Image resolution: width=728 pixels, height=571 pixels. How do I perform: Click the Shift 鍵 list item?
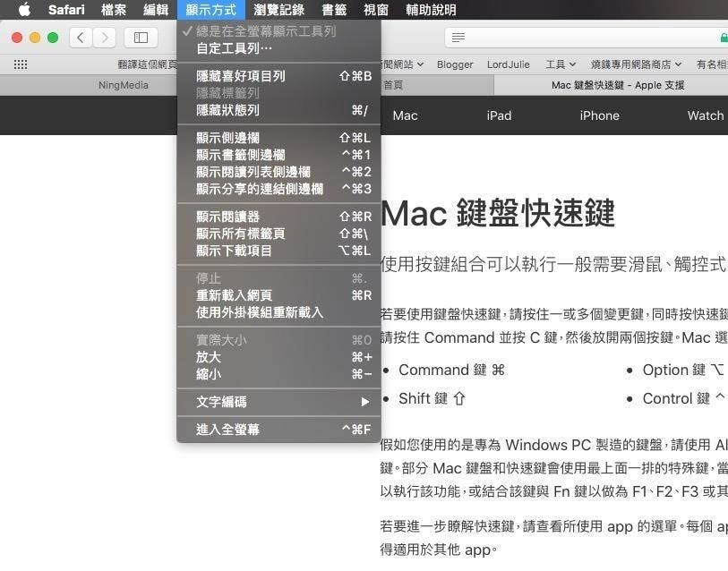(432, 398)
